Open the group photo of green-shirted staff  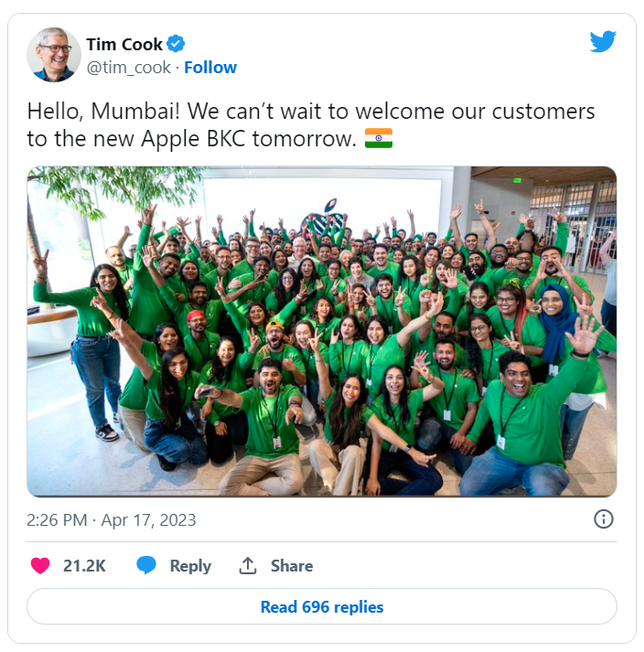(x=322, y=331)
